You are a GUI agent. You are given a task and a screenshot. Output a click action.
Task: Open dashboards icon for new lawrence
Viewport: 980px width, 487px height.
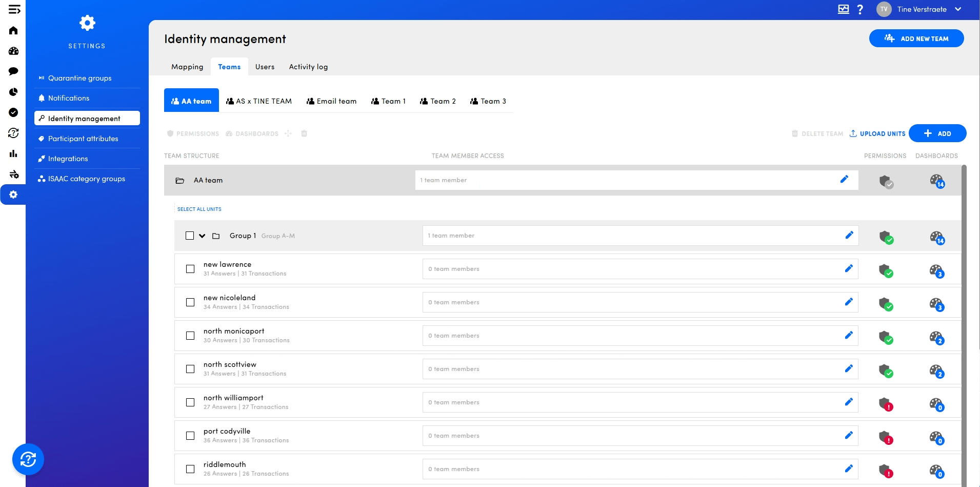point(936,270)
